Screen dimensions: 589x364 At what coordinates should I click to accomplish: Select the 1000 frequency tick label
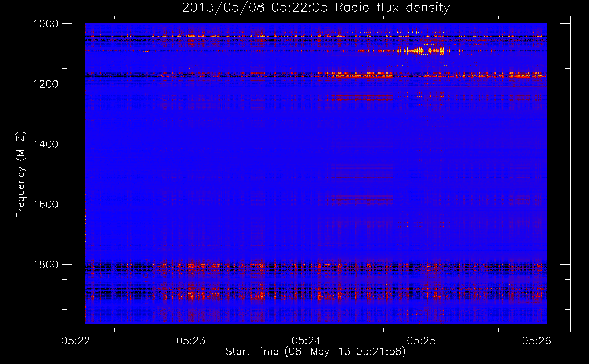(x=46, y=24)
